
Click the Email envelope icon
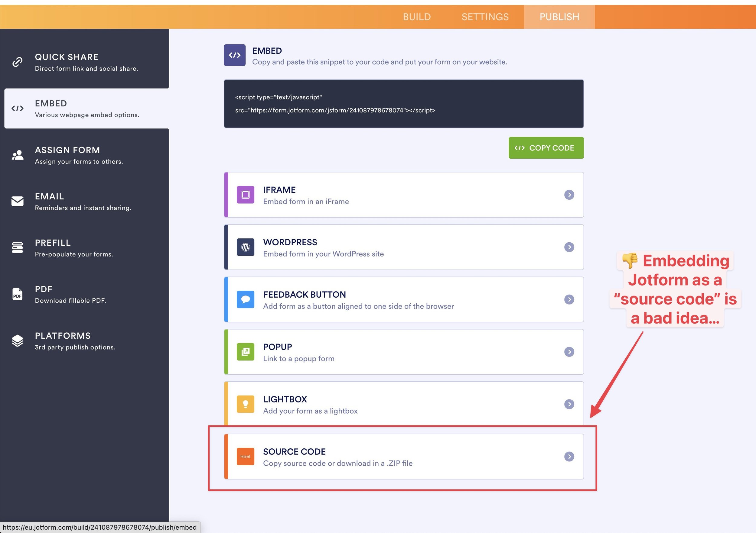pos(18,201)
